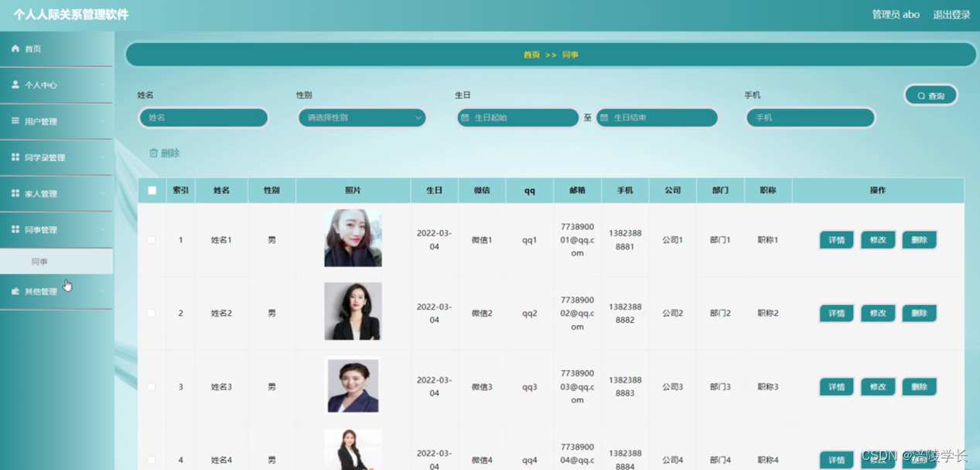Screen dimensions: 980x470
Task: Click the 手机 search input field
Action: (x=811, y=118)
